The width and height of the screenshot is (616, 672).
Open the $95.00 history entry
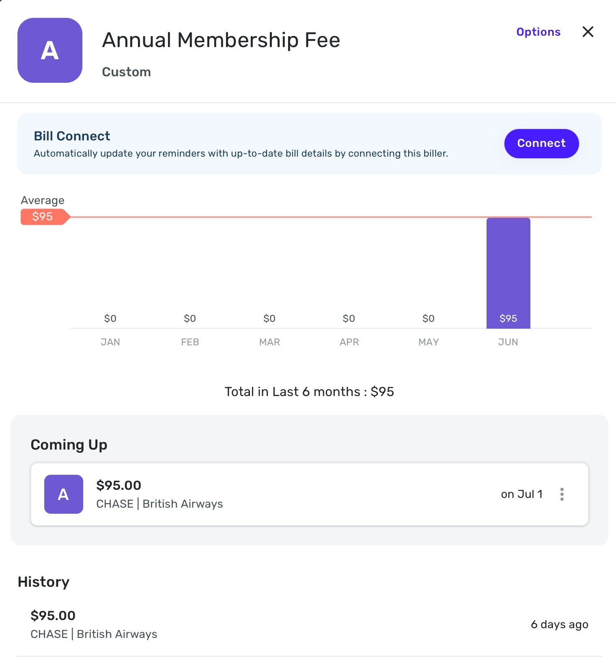tap(309, 625)
